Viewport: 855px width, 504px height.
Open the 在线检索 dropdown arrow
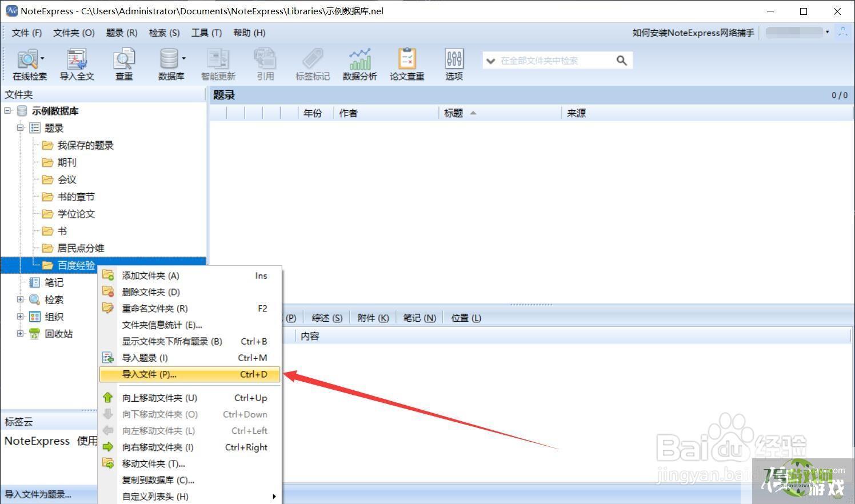pos(42,58)
